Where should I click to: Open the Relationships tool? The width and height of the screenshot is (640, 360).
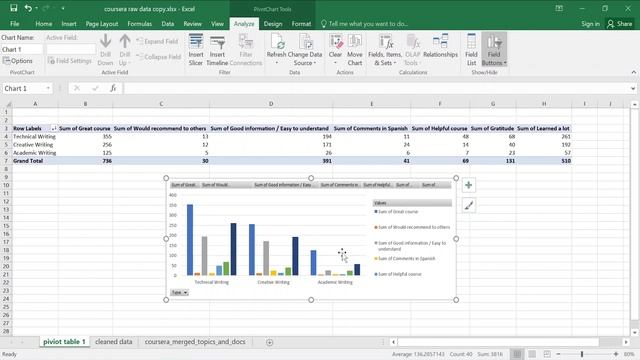point(440,46)
